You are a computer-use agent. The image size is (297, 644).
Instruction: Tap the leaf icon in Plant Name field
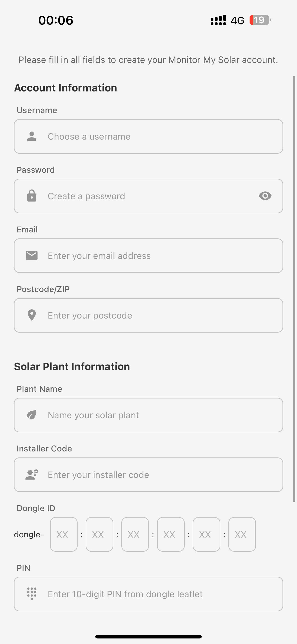[32, 415]
